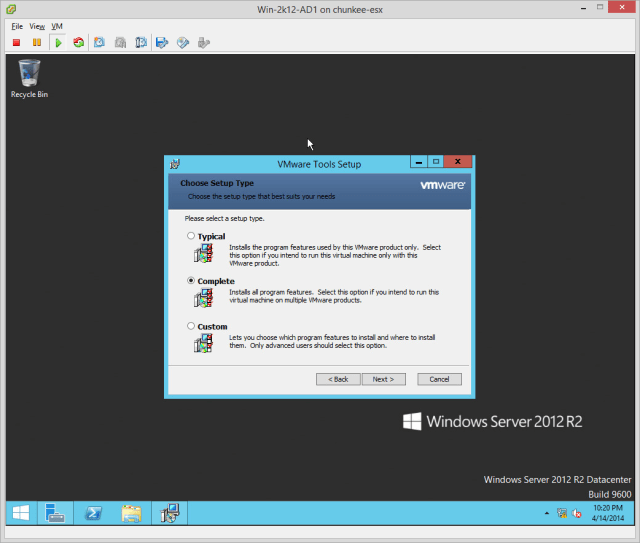Click the Typical setup type icon

204,253
